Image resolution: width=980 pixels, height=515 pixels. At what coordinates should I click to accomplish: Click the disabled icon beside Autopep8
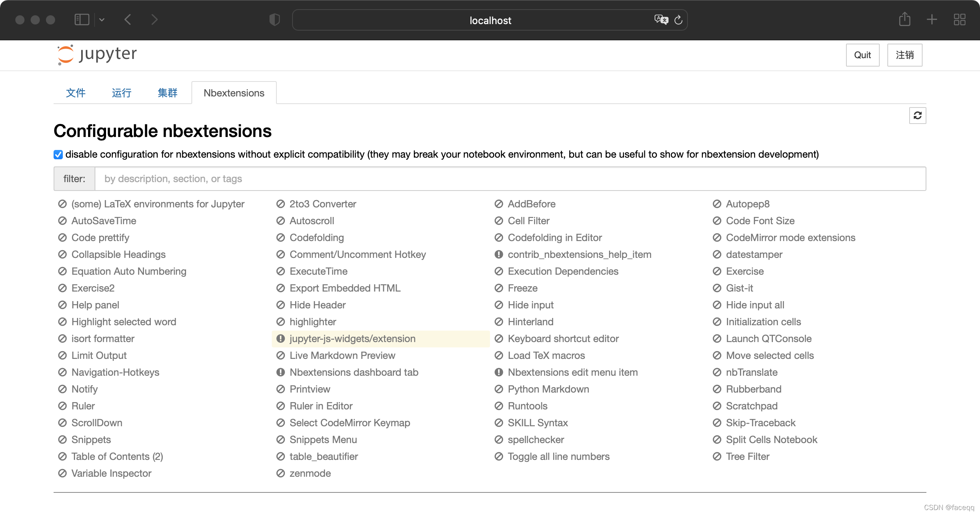coord(717,204)
